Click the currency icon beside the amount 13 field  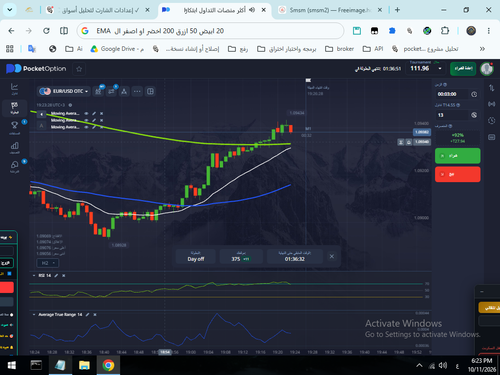click(474, 115)
